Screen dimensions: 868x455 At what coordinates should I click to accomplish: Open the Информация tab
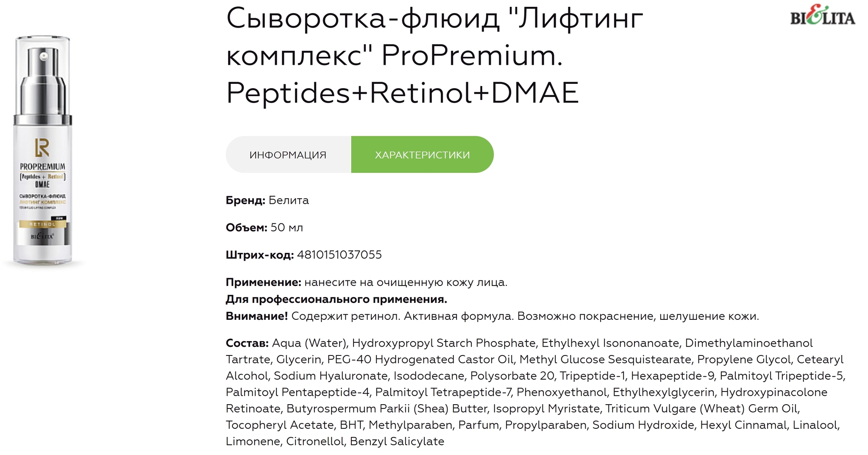point(288,155)
